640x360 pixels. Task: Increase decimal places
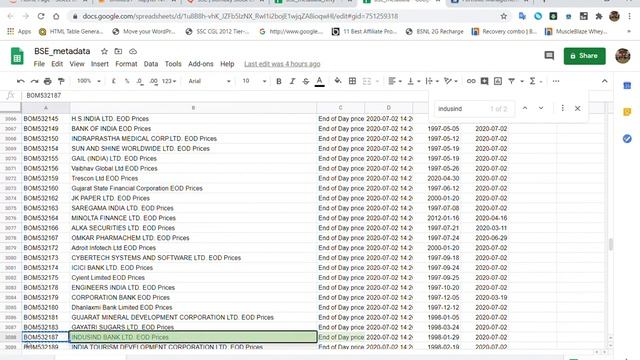[x=153, y=81]
